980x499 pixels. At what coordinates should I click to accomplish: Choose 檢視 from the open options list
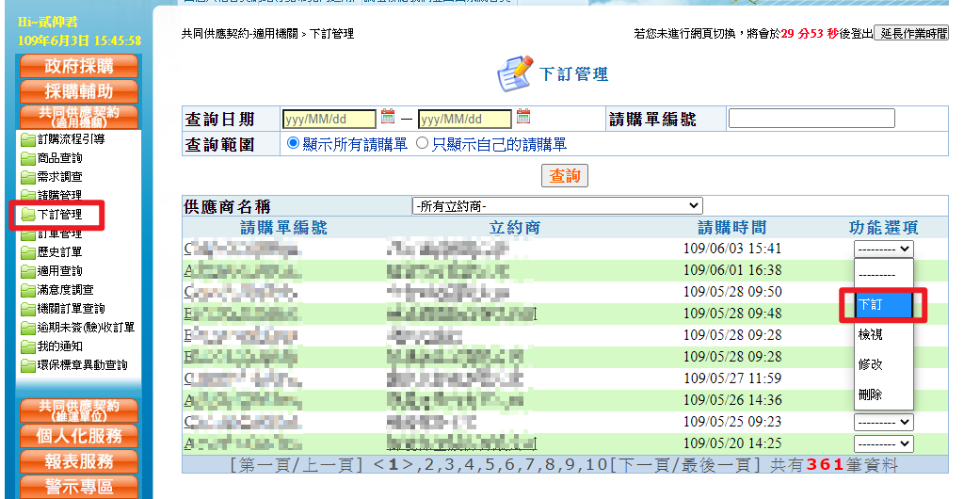point(884,334)
